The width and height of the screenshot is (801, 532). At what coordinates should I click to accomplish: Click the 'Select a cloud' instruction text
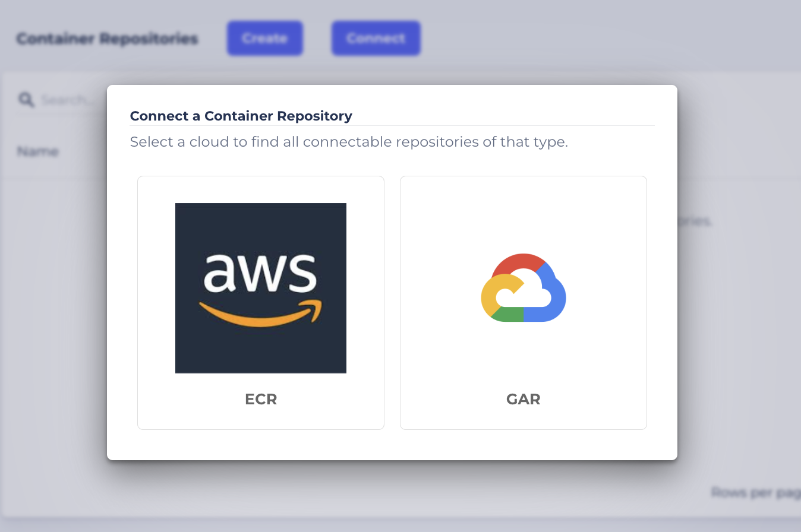pos(349,142)
